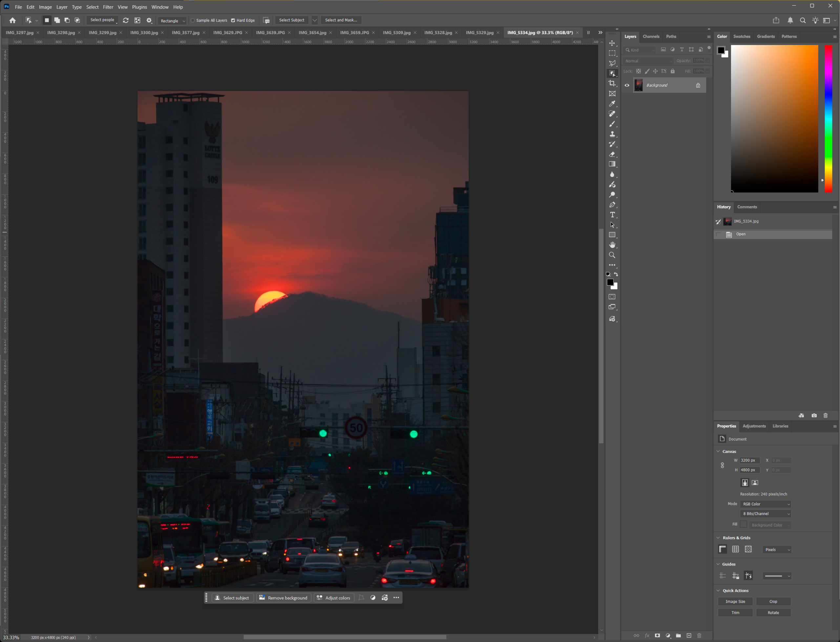Click the Remove background button

coord(283,598)
